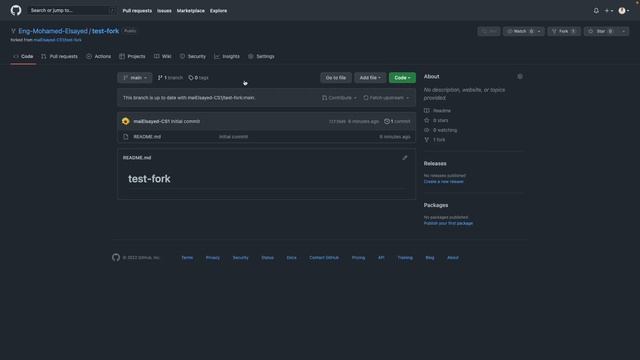Star the repository

click(600, 31)
